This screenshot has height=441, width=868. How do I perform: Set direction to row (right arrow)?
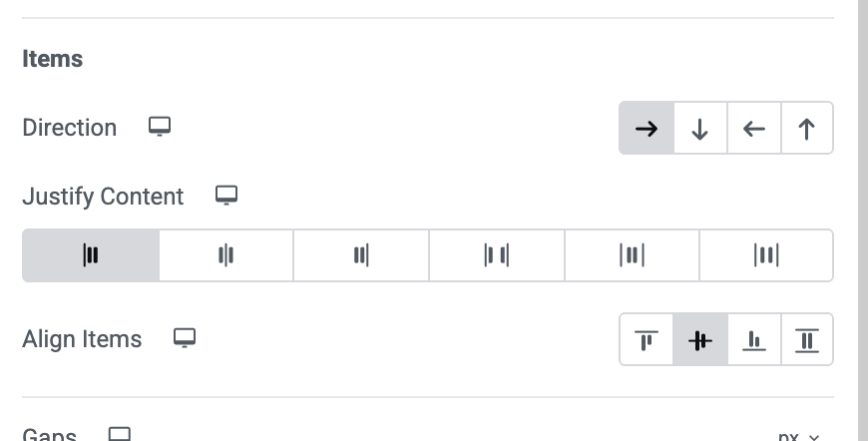coord(647,128)
